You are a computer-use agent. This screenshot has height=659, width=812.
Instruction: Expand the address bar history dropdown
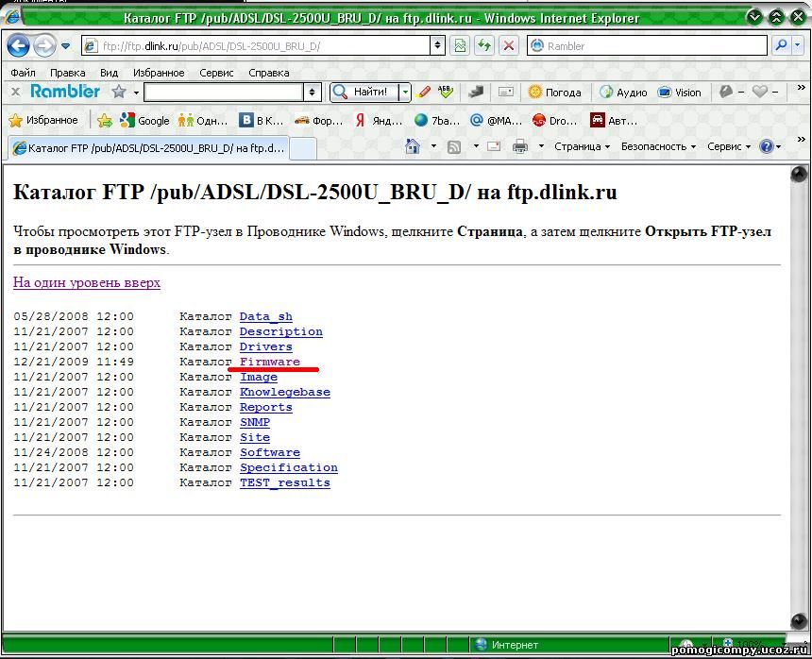tap(437, 46)
